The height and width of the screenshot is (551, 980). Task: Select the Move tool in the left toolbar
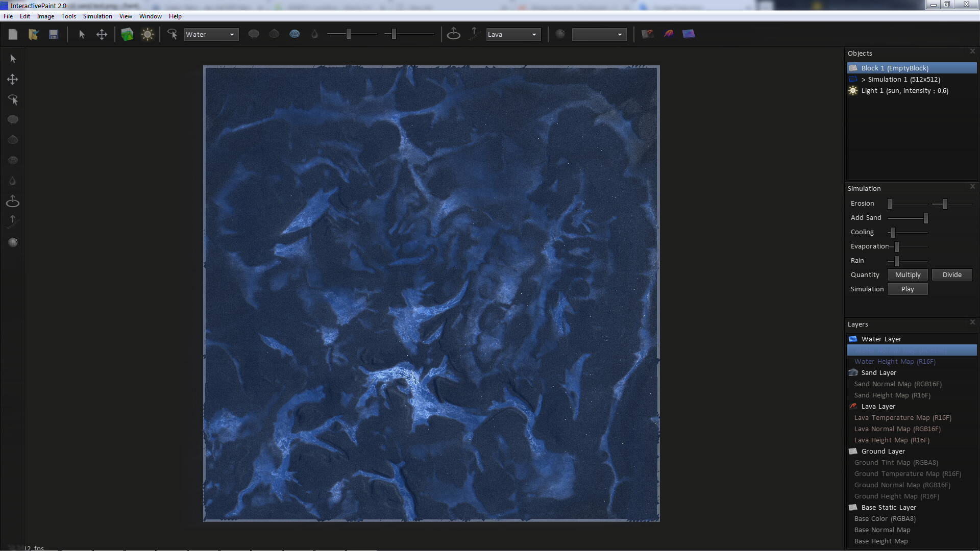point(13,79)
